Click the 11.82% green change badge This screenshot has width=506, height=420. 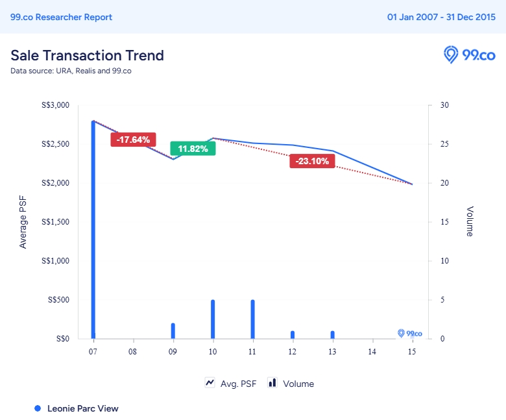193,149
